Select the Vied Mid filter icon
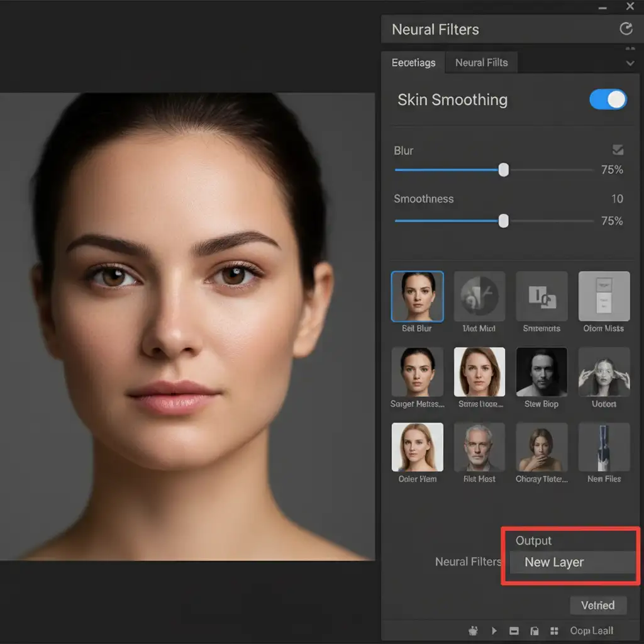Viewport: 644px width, 644px height. tap(479, 296)
